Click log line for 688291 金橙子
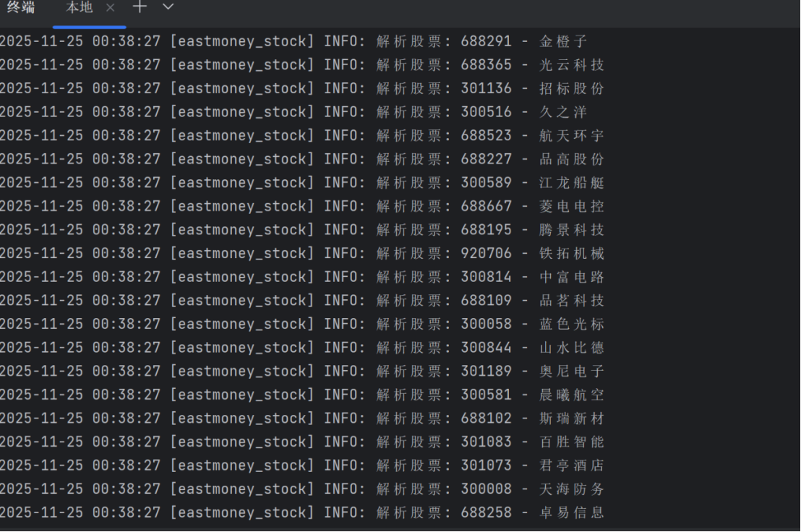This screenshot has height=532, width=801. click(x=294, y=41)
